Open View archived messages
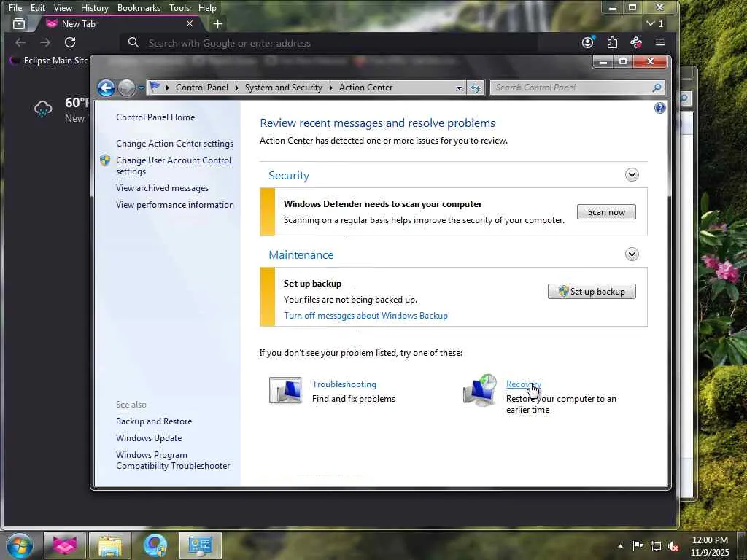The height and width of the screenshot is (560, 747). point(162,188)
